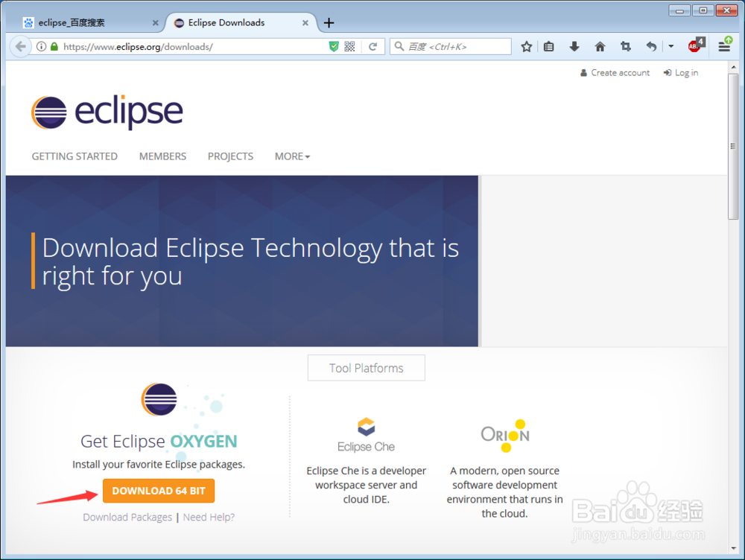
Task: Click the green shield icon in address bar
Action: point(334,47)
